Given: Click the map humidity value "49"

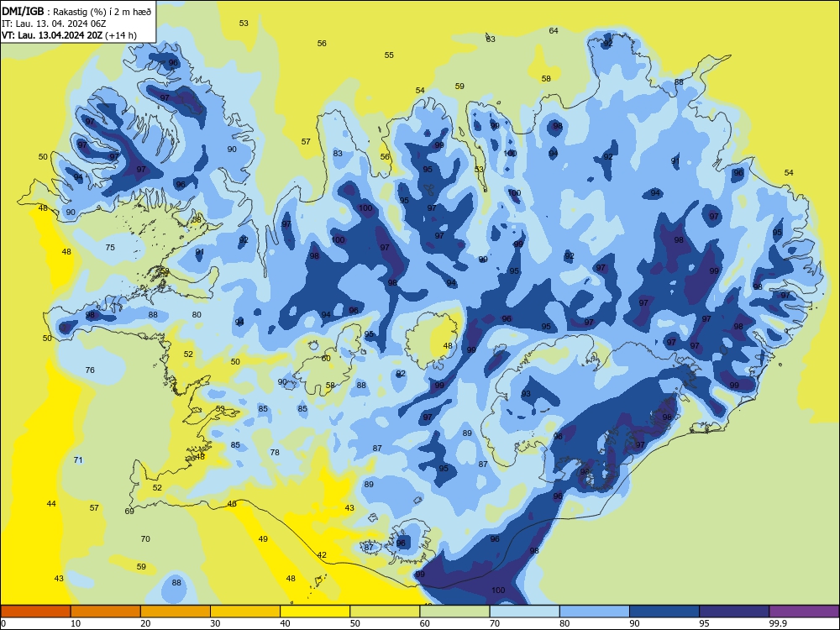Looking at the screenshot, I should (262, 539).
